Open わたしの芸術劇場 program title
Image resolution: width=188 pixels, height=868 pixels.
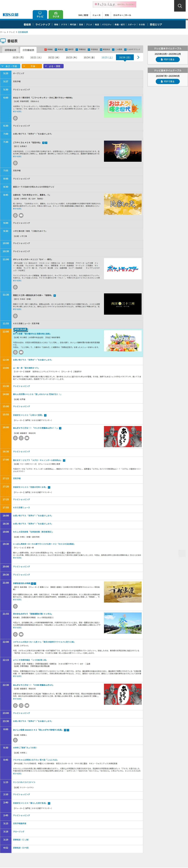pyautogui.click(x=33, y=532)
